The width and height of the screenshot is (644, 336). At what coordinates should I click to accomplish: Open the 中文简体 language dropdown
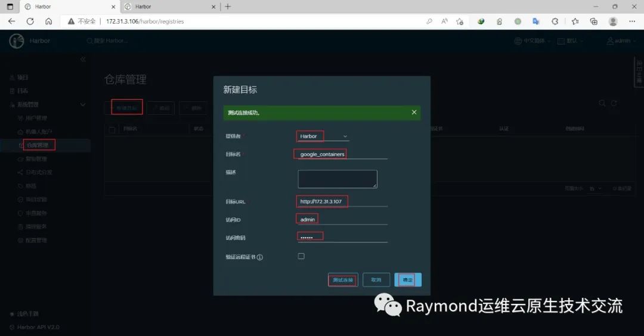click(x=532, y=41)
